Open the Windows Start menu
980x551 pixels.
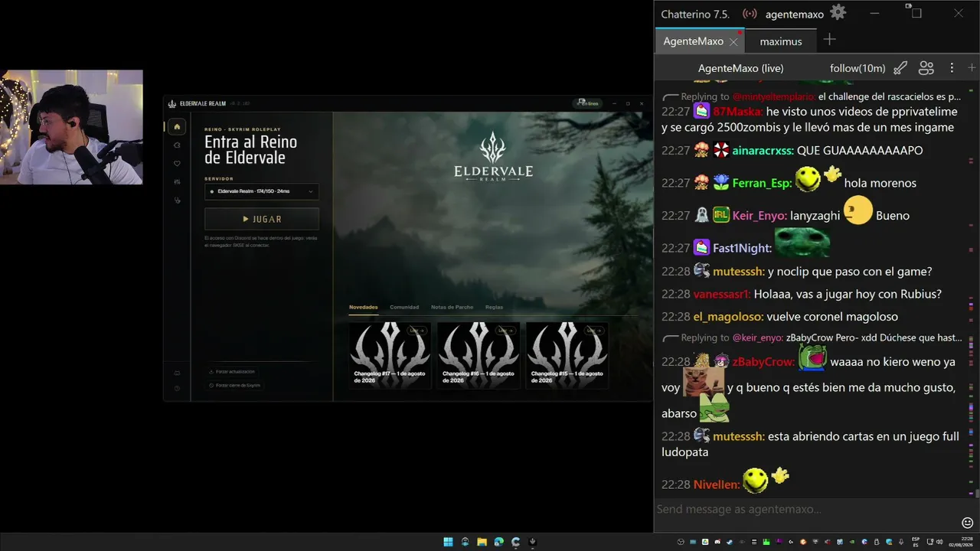(x=448, y=542)
